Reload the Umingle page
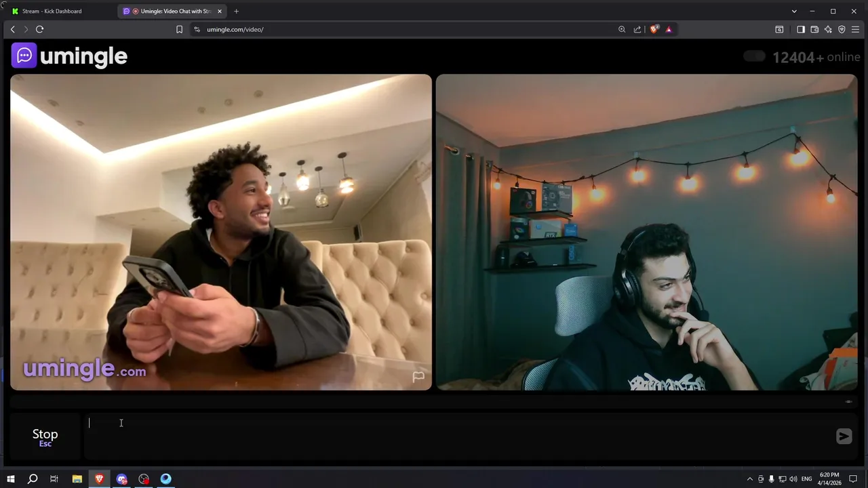 click(x=39, y=29)
